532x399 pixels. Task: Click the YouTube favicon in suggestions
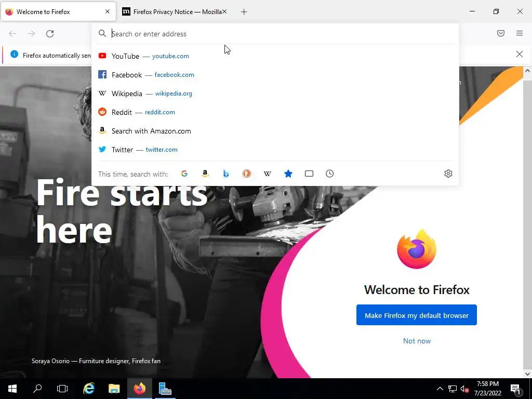(x=102, y=56)
